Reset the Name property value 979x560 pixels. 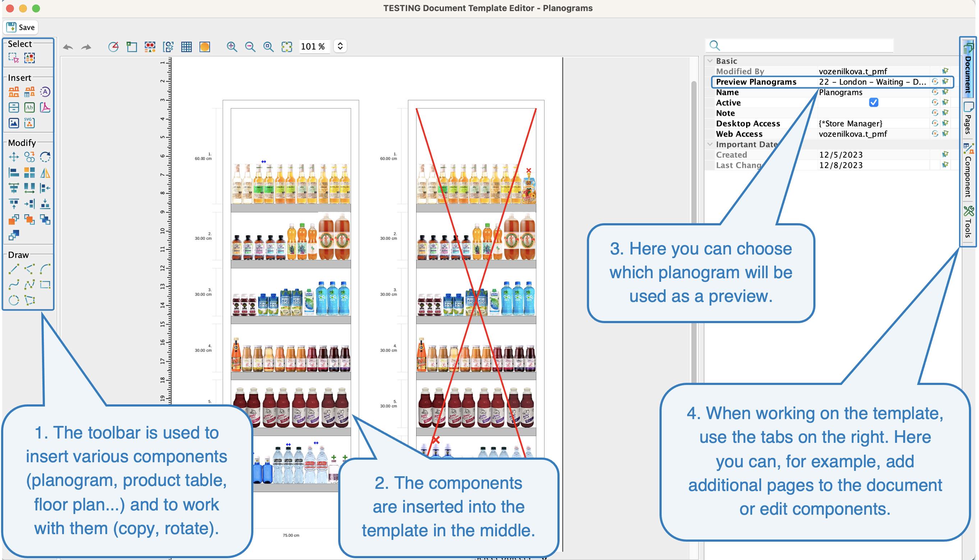pyautogui.click(x=935, y=92)
